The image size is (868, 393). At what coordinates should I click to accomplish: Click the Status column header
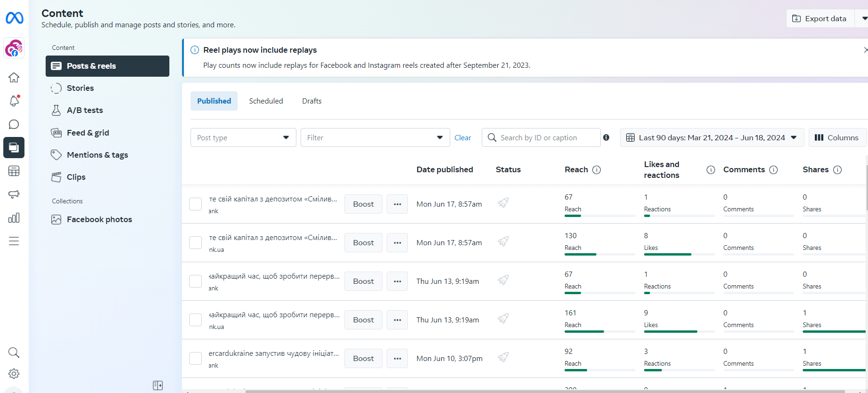(x=508, y=170)
